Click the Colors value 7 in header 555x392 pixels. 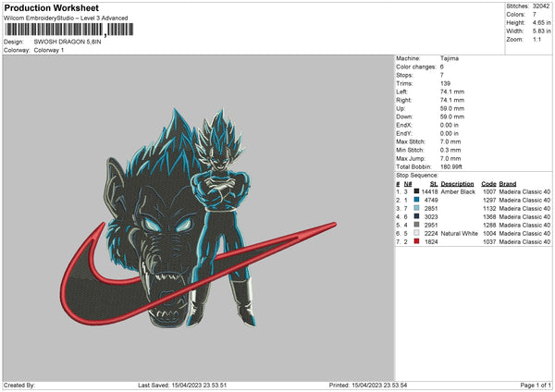pos(535,15)
